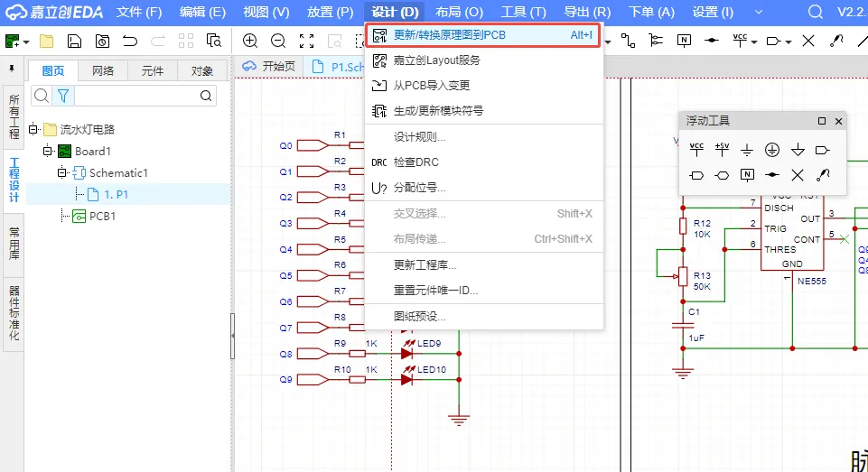Place the circled earth-ground symbol in floating tools
The width and height of the screenshot is (868, 472).
click(772, 150)
